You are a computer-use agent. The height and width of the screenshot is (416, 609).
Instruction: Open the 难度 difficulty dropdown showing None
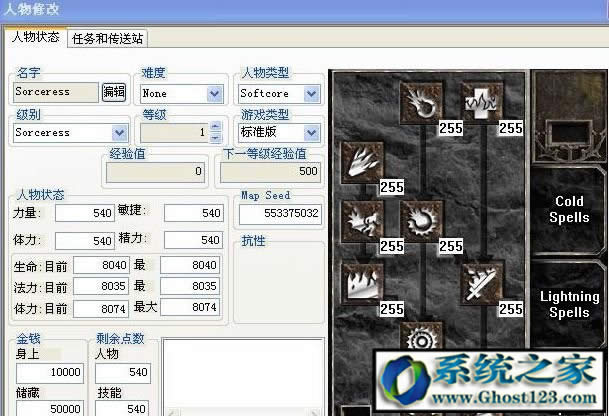pyautogui.click(x=214, y=94)
